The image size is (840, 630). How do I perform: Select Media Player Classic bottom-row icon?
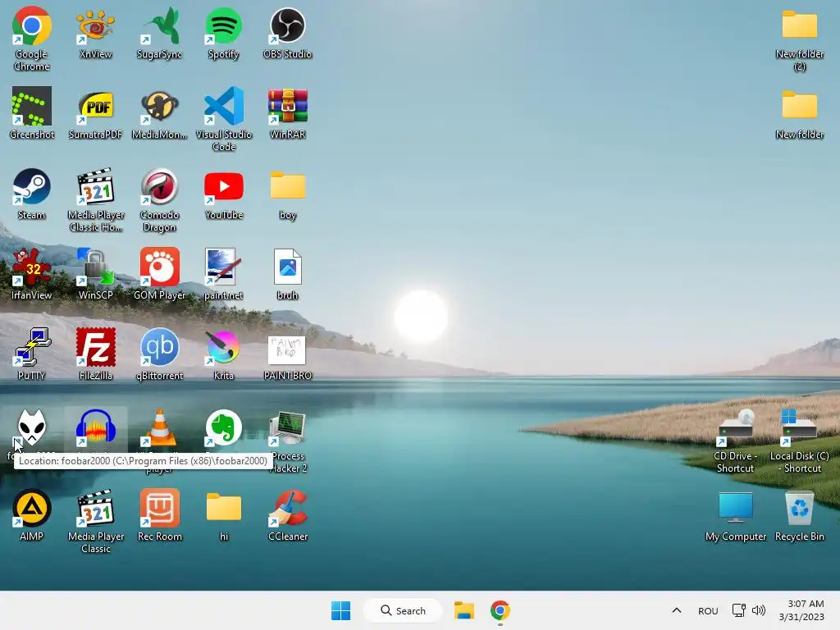[x=95, y=508]
